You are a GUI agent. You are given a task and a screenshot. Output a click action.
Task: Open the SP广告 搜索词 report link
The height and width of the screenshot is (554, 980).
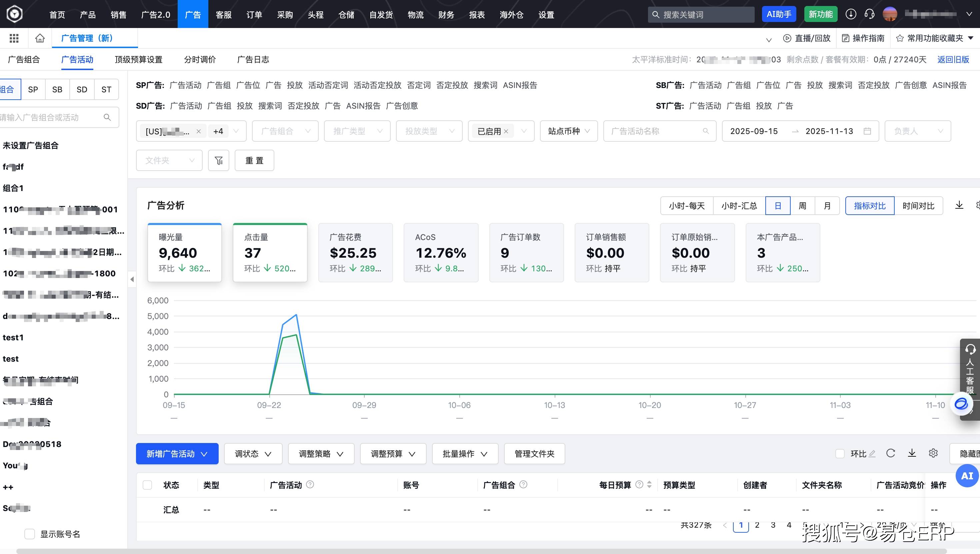485,85
